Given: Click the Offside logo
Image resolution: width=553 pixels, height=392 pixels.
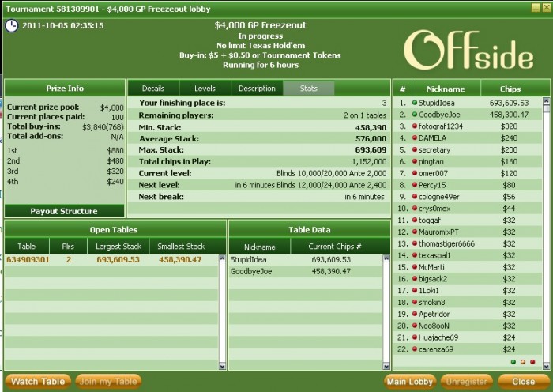Looking at the screenshot, I should coord(468,50).
